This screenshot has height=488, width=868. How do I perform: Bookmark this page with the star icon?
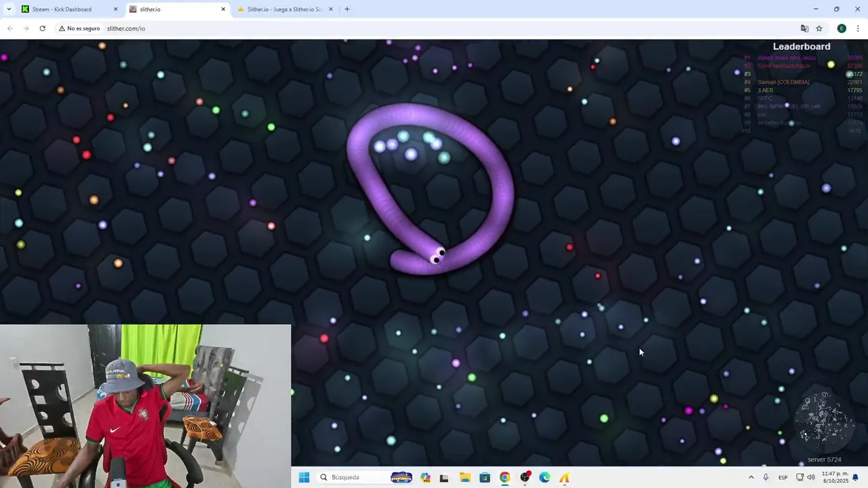[819, 28]
